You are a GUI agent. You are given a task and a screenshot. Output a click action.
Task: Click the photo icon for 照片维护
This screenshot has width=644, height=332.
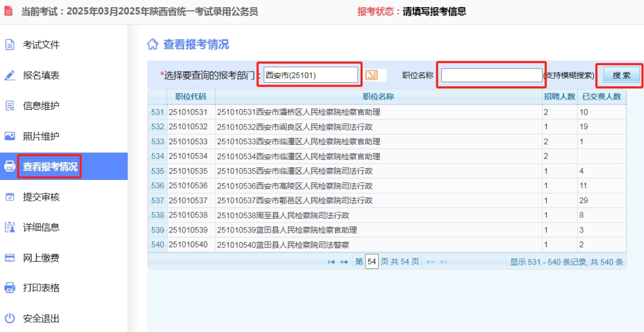point(10,136)
